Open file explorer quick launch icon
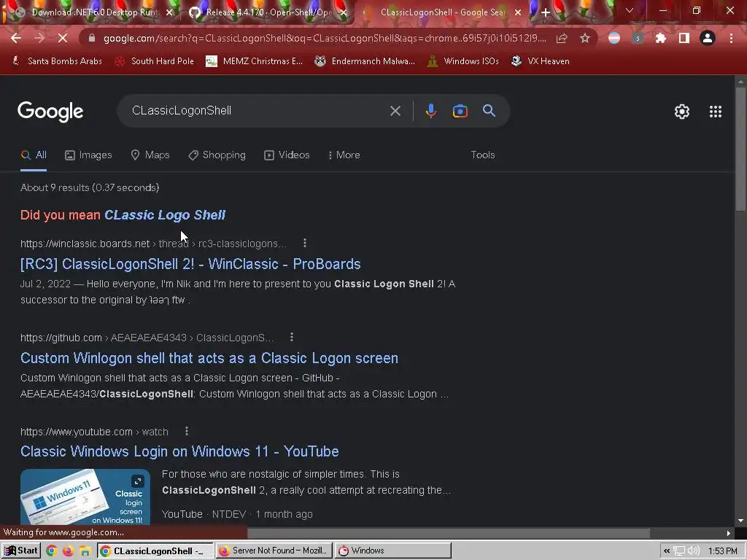 pos(85,551)
